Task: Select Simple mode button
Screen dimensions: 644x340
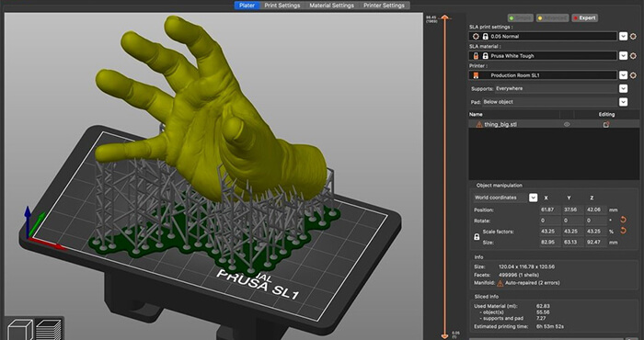Action: [521, 18]
